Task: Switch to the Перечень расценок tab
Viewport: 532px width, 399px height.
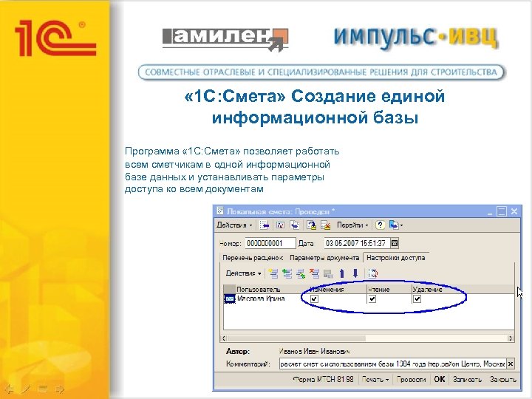Action: point(253,258)
